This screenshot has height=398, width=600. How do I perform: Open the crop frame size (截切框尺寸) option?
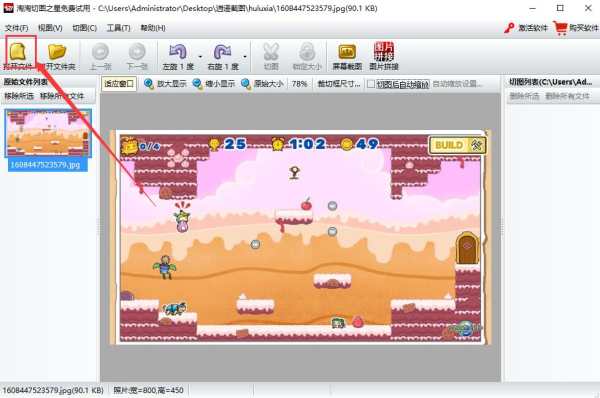click(339, 83)
